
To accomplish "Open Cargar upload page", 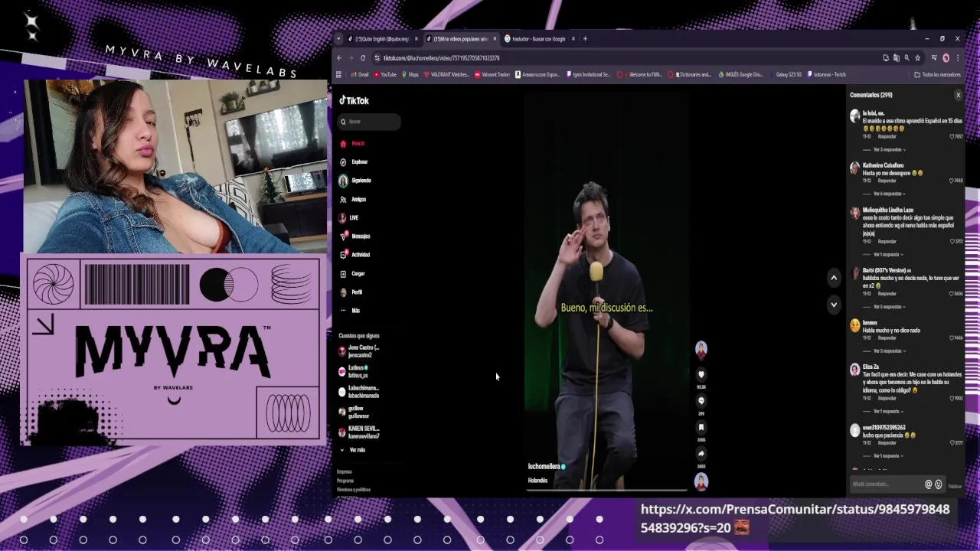I will (353, 273).
